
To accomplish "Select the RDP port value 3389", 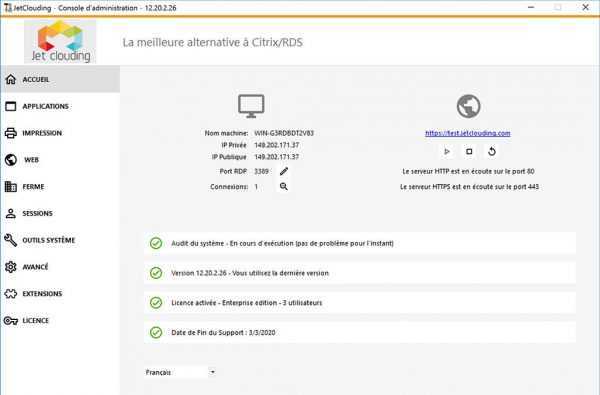I will coord(261,171).
